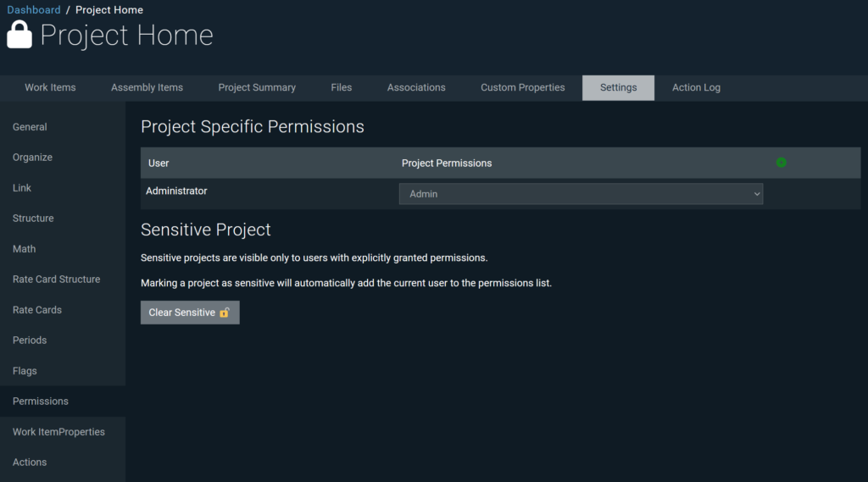View the Action Log tab

(697, 87)
